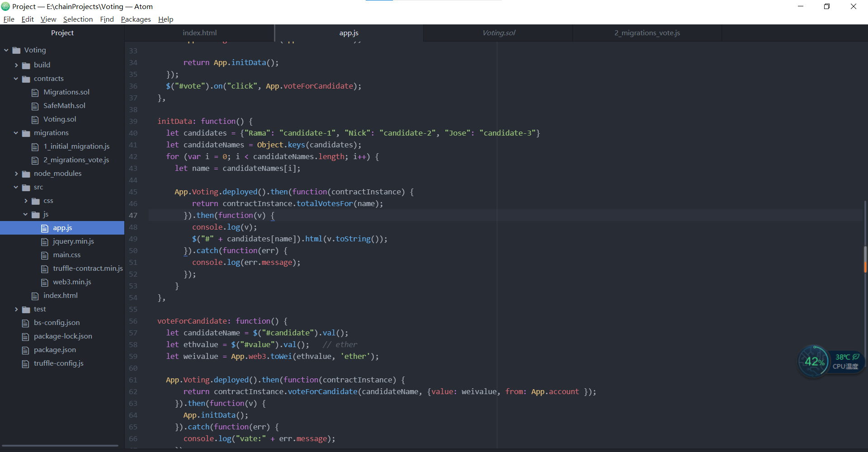Click line number 56 in the gutter

(133, 321)
